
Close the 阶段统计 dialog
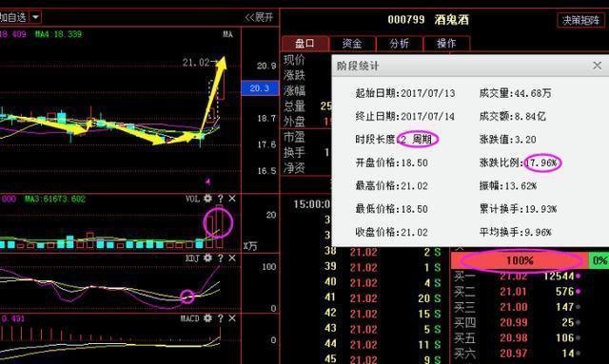pos(598,66)
